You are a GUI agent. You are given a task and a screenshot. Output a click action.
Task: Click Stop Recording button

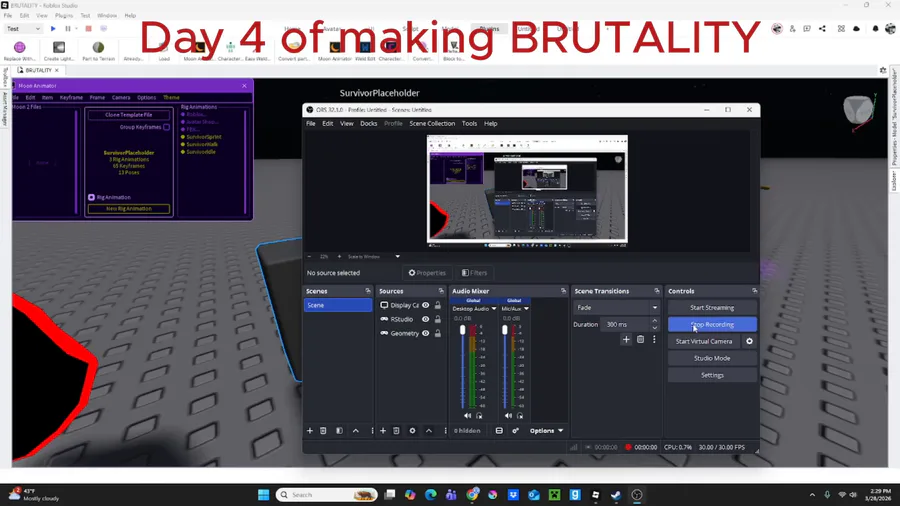tap(712, 325)
